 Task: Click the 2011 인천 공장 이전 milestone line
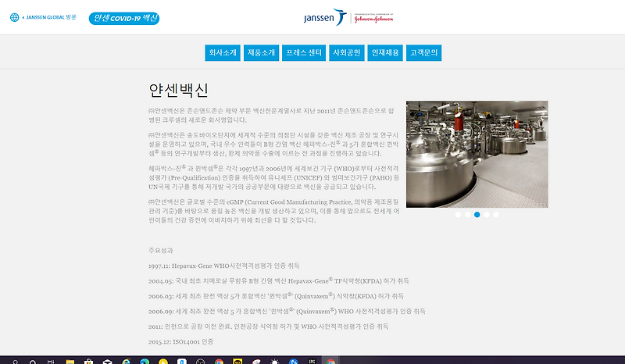click(x=268, y=327)
